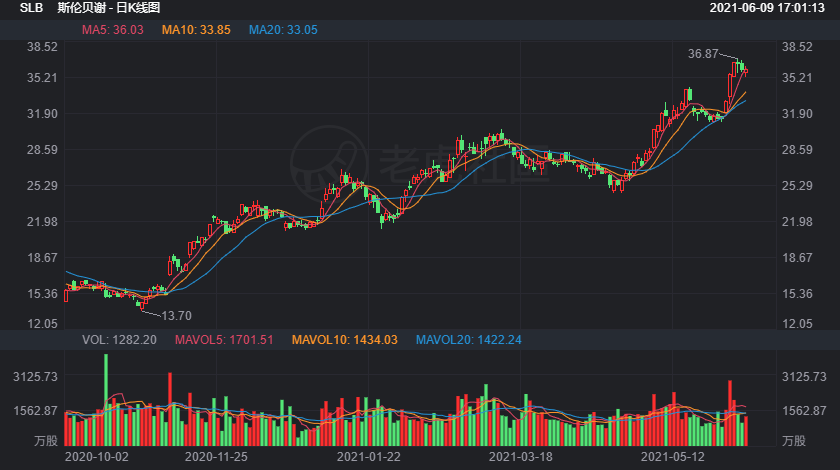Click the SLB ticker symbol
This screenshot has width=840, height=470.
[x=31, y=8]
